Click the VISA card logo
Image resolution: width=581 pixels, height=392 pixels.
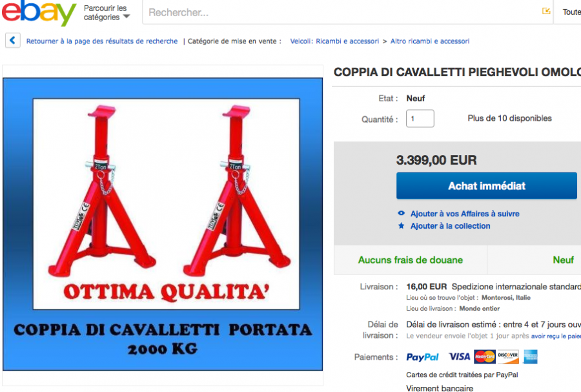coord(459,356)
